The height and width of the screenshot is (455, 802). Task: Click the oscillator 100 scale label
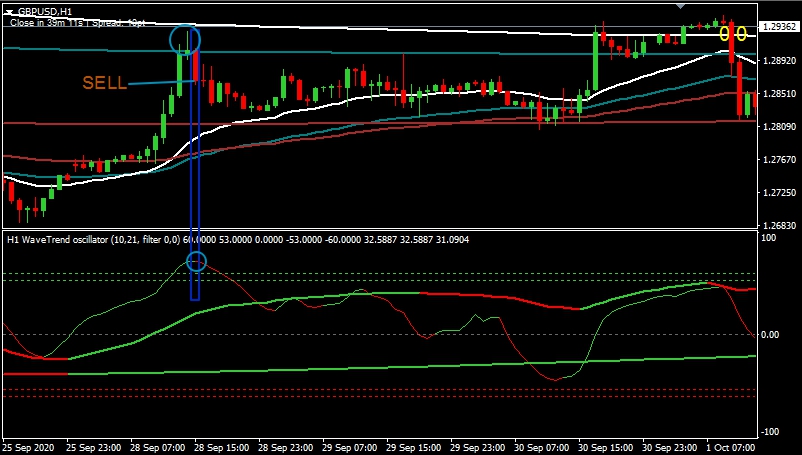click(768, 239)
